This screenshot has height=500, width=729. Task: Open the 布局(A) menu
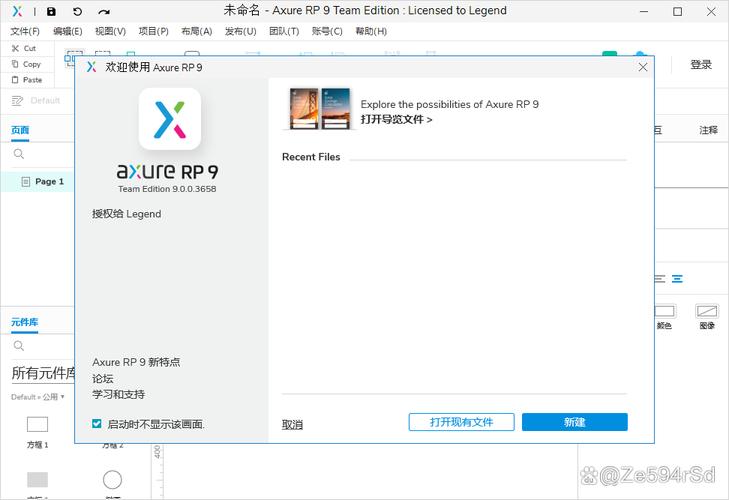point(197,31)
